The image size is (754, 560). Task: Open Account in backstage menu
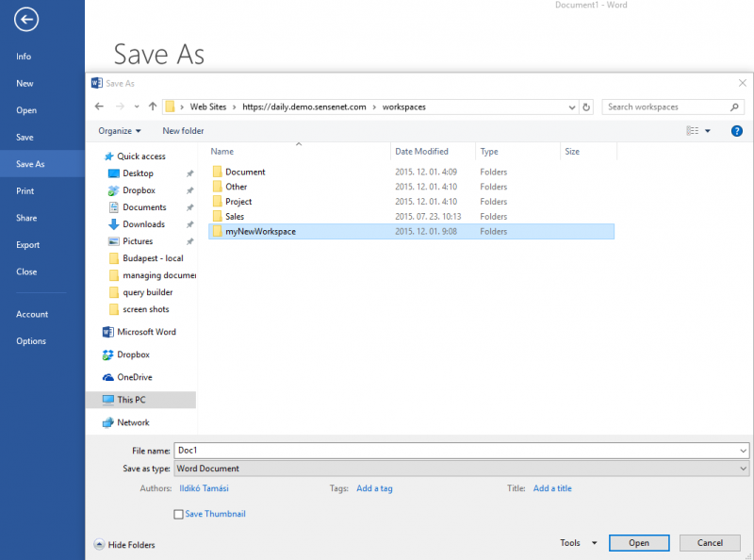[x=32, y=314]
